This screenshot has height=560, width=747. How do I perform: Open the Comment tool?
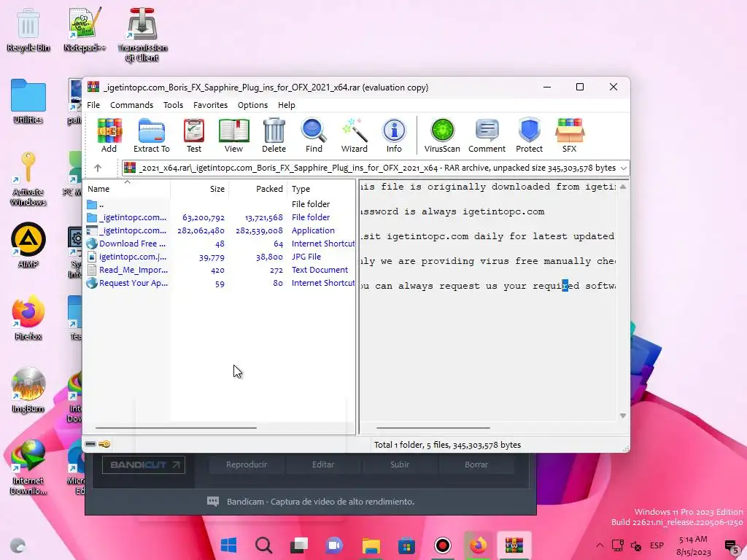[x=487, y=135]
